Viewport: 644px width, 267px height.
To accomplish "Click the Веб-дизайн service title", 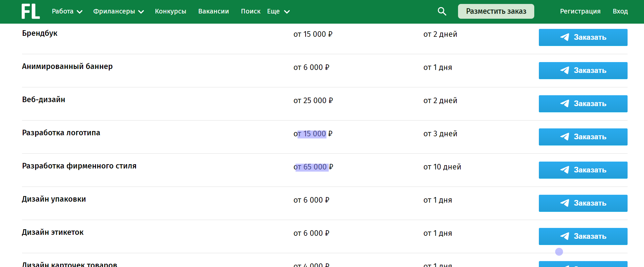I will coord(44,100).
